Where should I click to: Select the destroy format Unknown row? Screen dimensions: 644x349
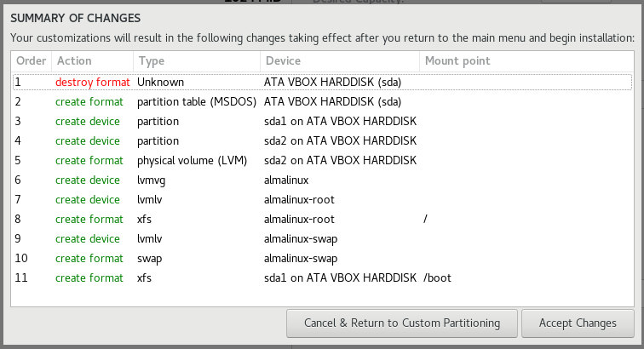tap(322, 82)
